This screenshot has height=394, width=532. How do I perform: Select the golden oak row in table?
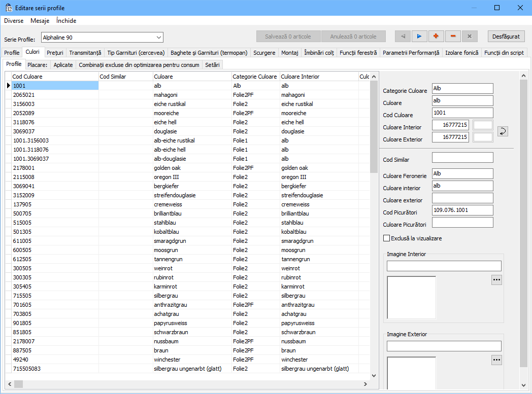(168, 168)
